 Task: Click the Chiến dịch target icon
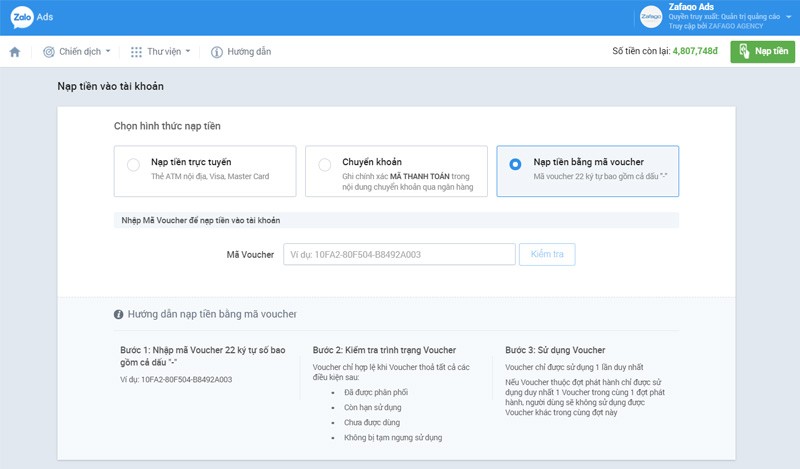point(49,52)
